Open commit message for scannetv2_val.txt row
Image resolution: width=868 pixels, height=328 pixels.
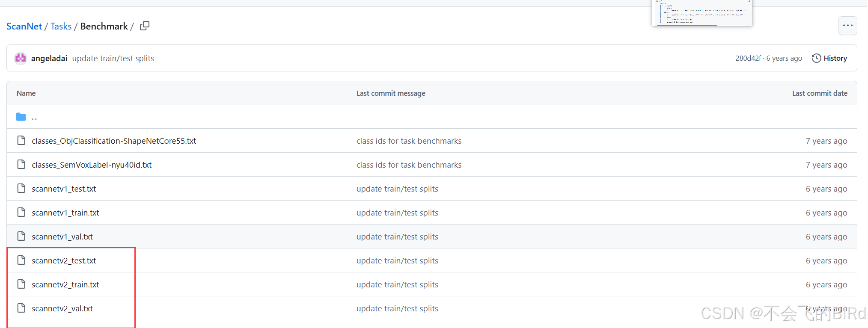pyautogui.click(x=397, y=308)
